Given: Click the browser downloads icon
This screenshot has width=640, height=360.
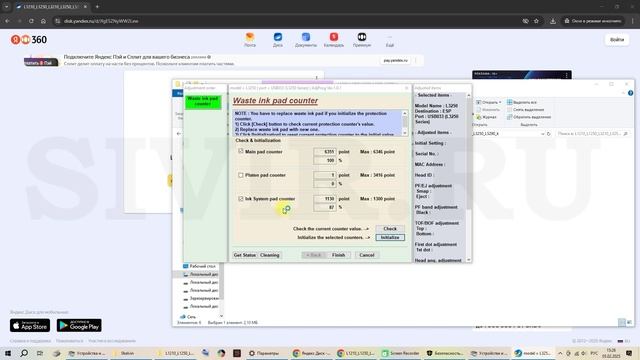Looking at the screenshot, I should click(553, 21).
